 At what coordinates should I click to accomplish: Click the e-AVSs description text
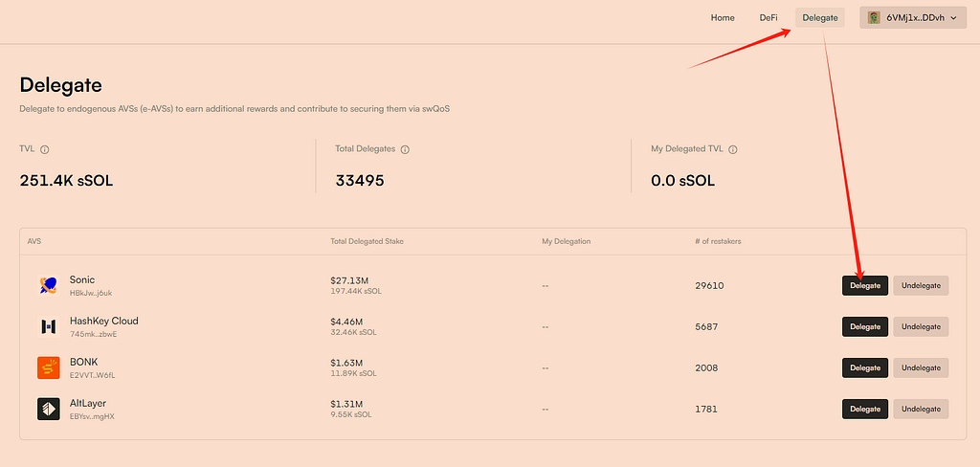[x=234, y=109]
